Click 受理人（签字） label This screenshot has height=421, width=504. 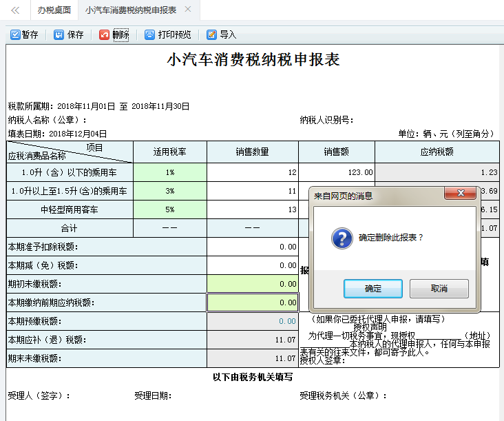point(39,396)
